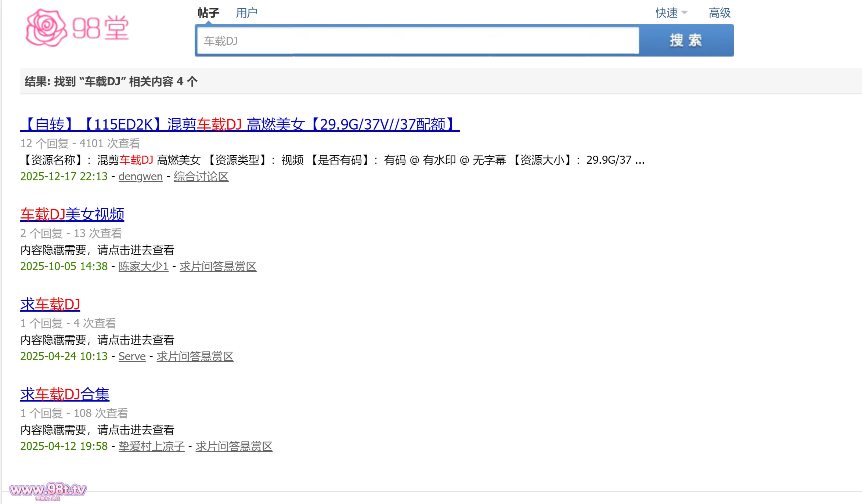Switch to the 用户 search tab
The image size is (862, 504).
coord(246,13)
